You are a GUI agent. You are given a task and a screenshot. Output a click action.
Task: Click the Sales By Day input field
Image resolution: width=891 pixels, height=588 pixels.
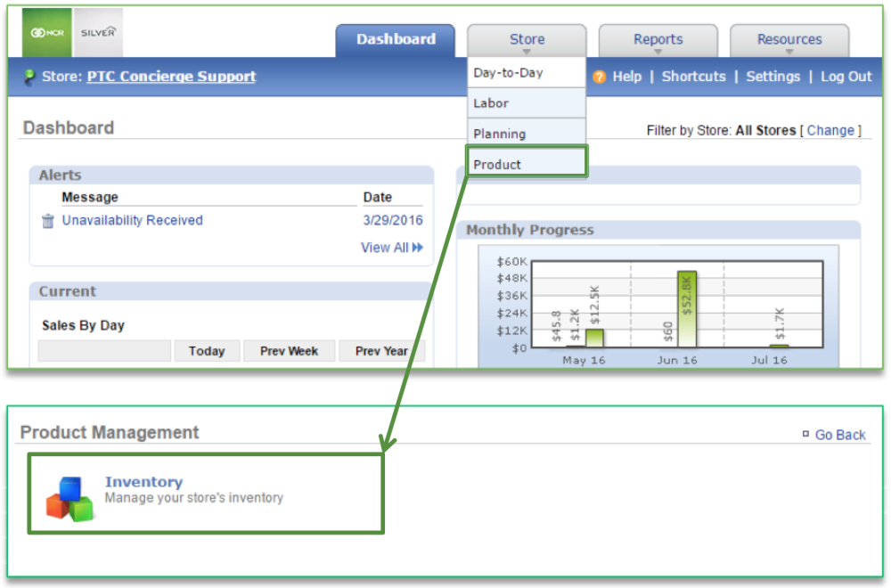pos(103,350)
